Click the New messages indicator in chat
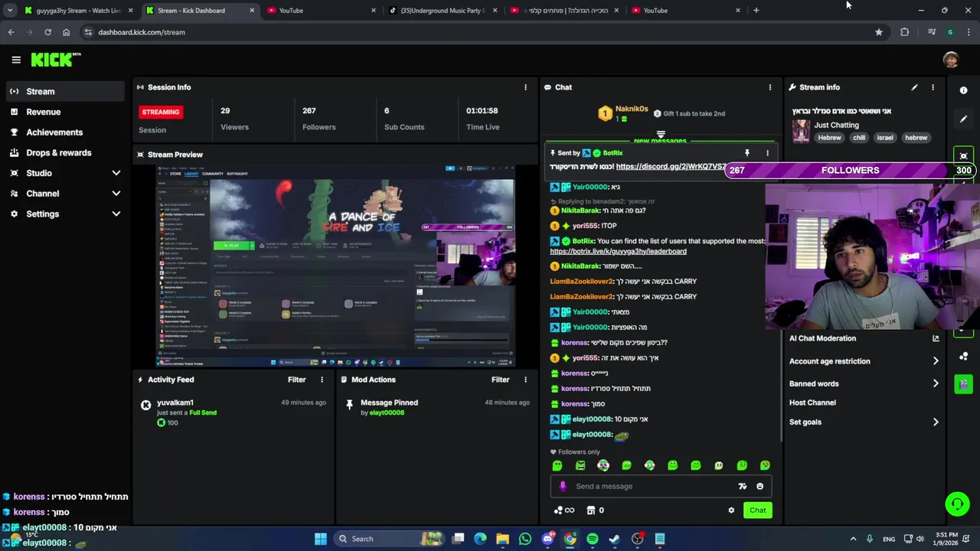Screen dimensions: 980x551 660,140
